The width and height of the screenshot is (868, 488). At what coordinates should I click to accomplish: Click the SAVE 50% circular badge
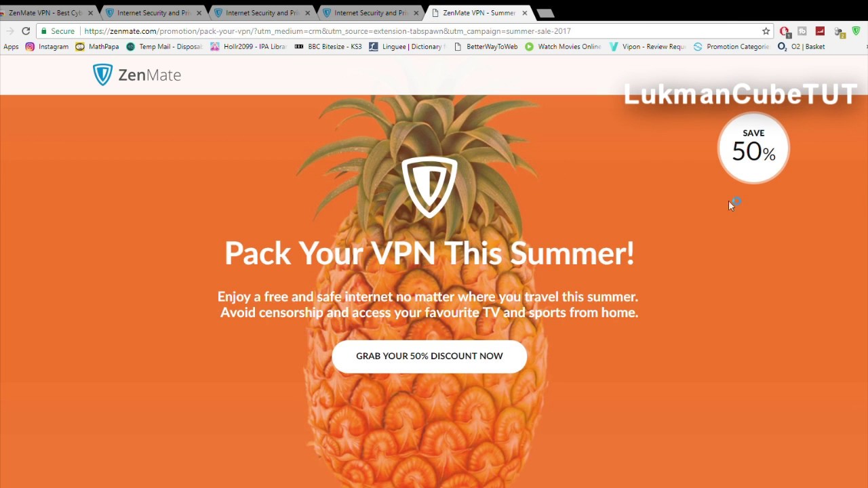(x=753, y=148)
